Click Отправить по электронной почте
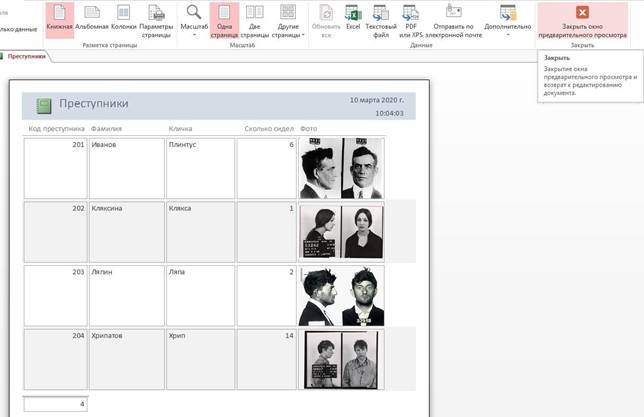The height and width of the screenshot is (417, 644). pos(453,21)
